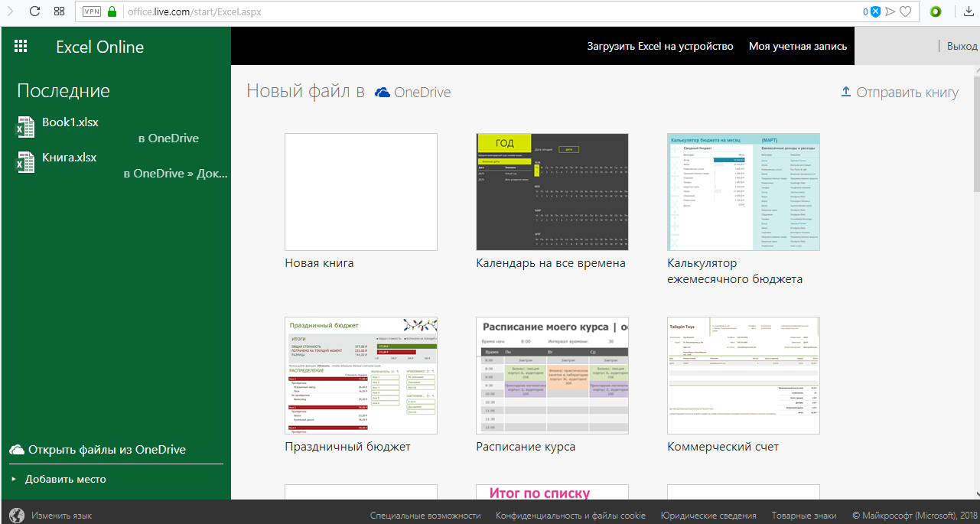Select the blank Новая книга thumbnail
Image resolution: width=980 pixels, height=524 pixels.
coord(361,192)
